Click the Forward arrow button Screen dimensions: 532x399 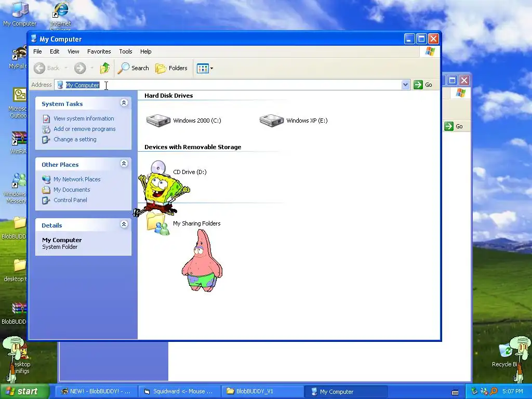pos(80,68)
